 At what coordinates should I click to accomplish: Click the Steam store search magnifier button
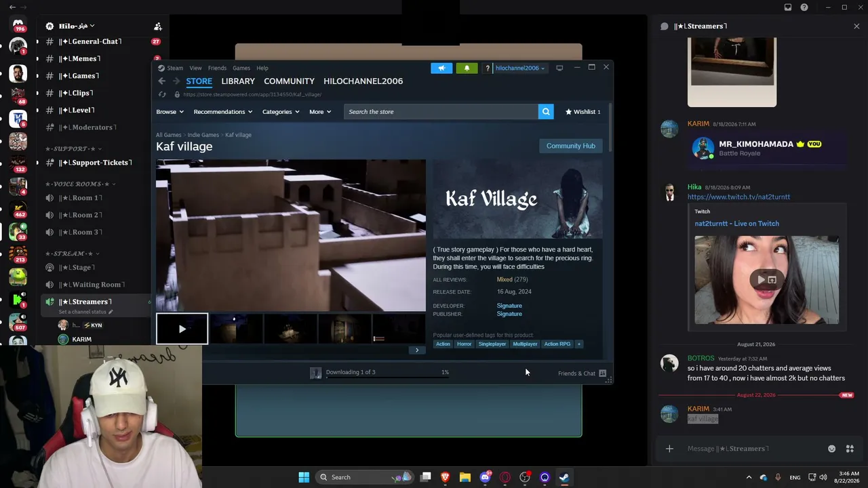pyautogui.click(x=546, y=112)
